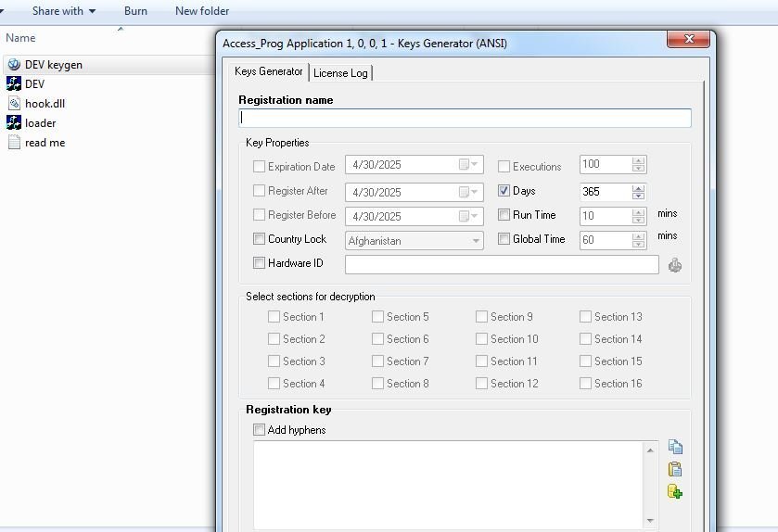
Task: Click the copy registration key icon
Action: (x=675, y=447)
